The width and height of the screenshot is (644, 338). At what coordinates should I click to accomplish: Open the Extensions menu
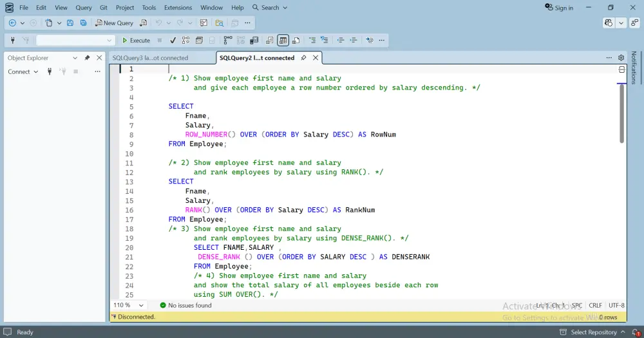coord(178,7)
